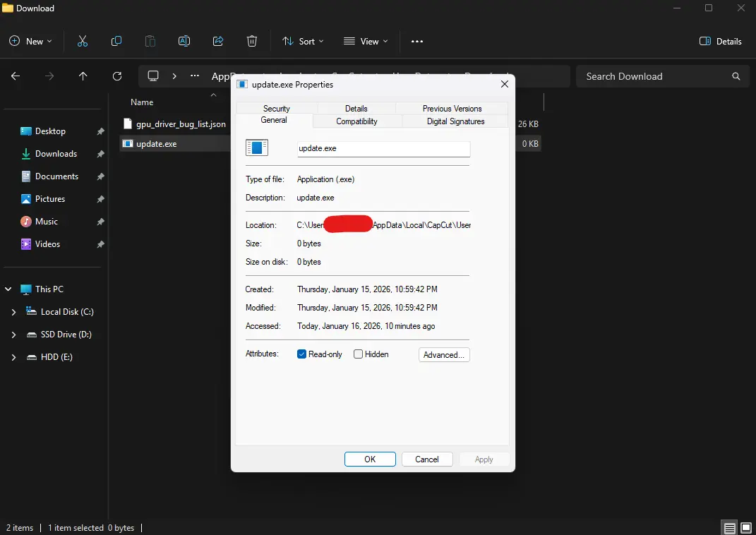The width and height of the screenshot is (756, 535).
Task: Open the Sort dropdown
Action: (x=303, y=42)
